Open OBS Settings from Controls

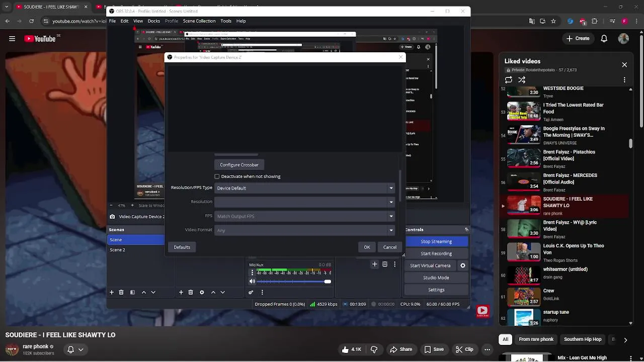(x=436, y=290)
